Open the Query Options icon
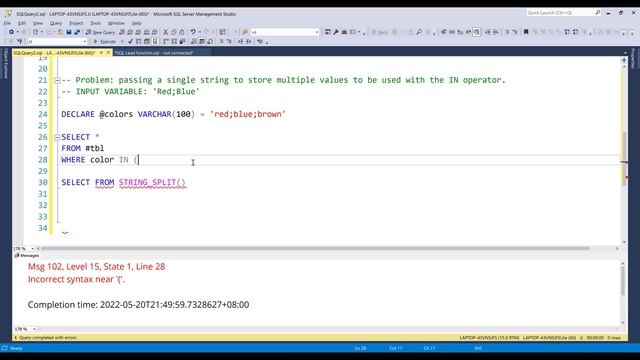 (x=147, y=41)
